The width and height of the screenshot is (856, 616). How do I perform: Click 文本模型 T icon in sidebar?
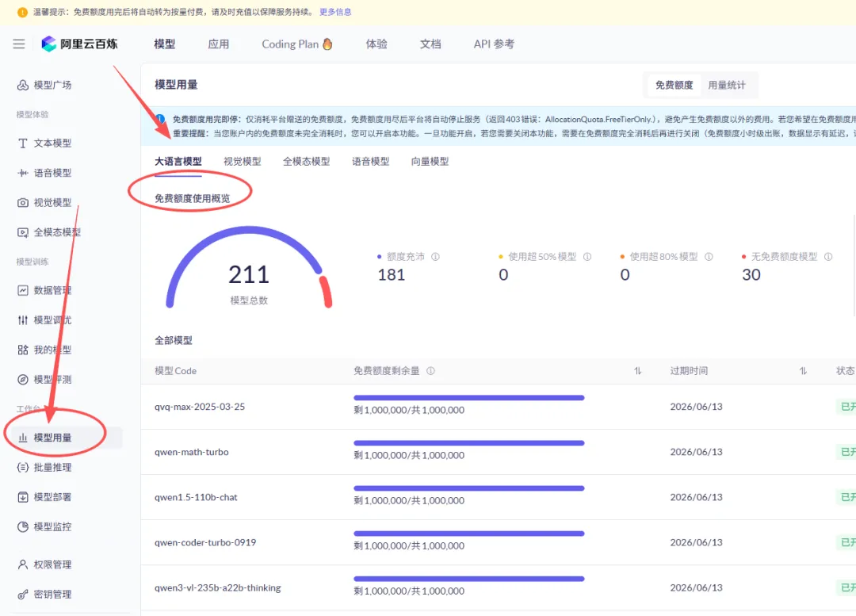pos(22,143)
